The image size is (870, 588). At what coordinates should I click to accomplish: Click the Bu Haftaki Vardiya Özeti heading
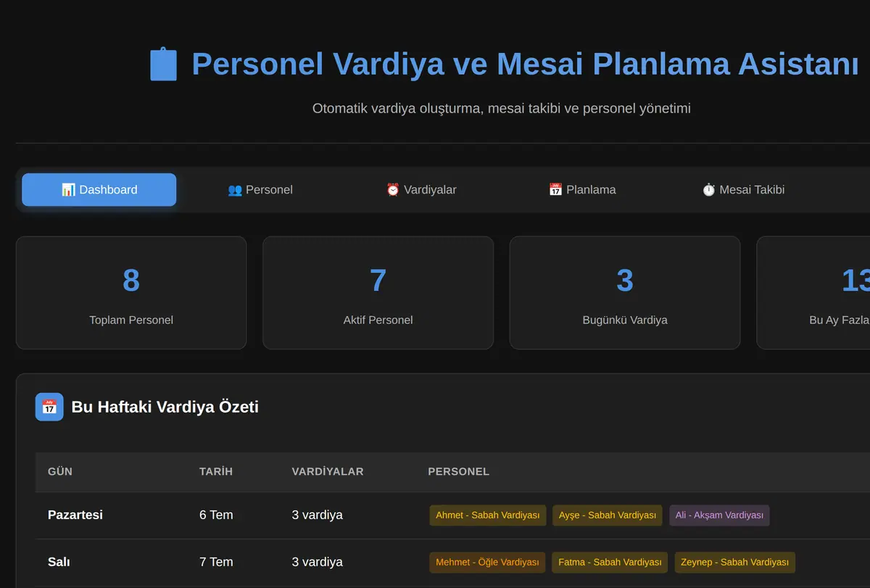[x=165, y=407]
